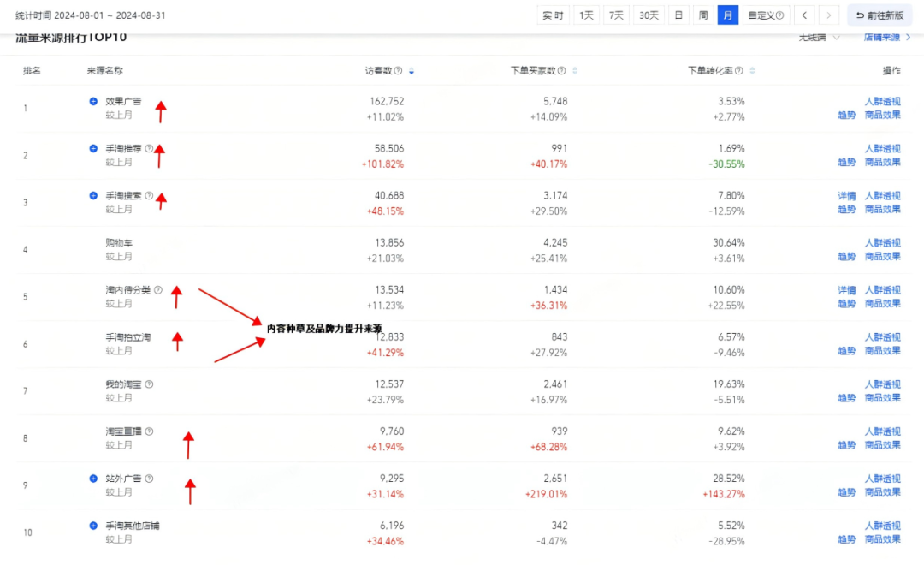Open 商品效果 for 手淘搜索
924x565 pixels.
coord(882,210)
